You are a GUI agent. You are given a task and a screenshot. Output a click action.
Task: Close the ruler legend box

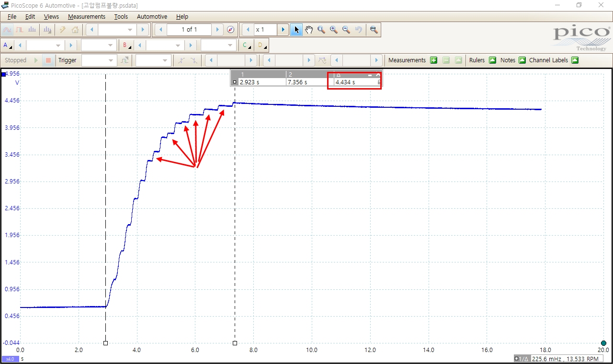pos(378,75)
